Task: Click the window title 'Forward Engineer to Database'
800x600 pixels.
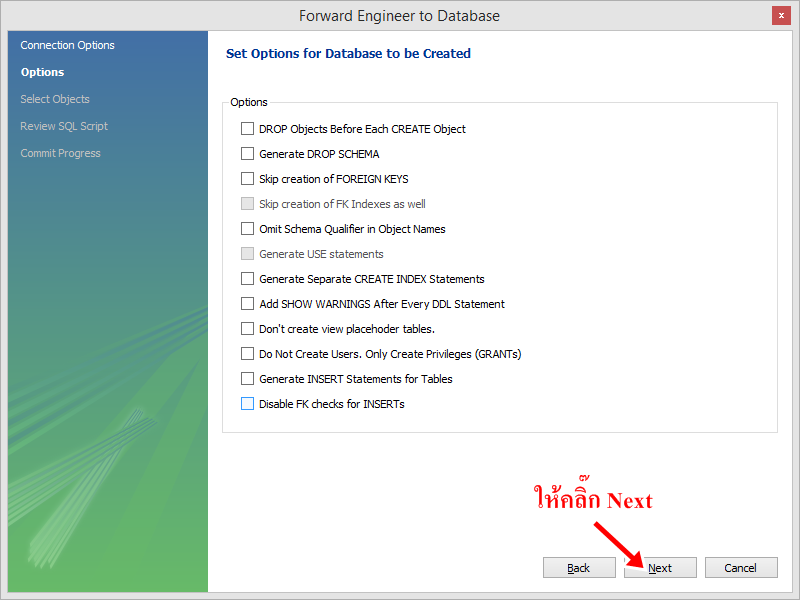Action: click(x=399, y=16)
